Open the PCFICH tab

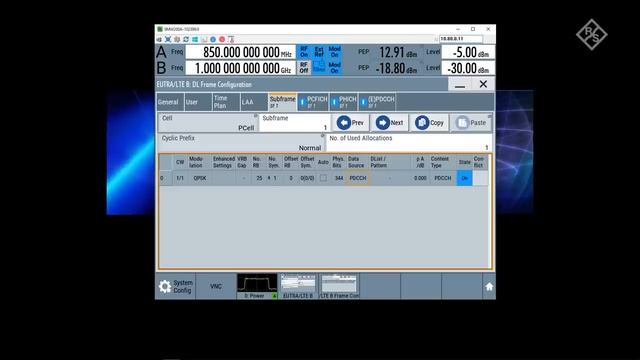coord(313,102)
